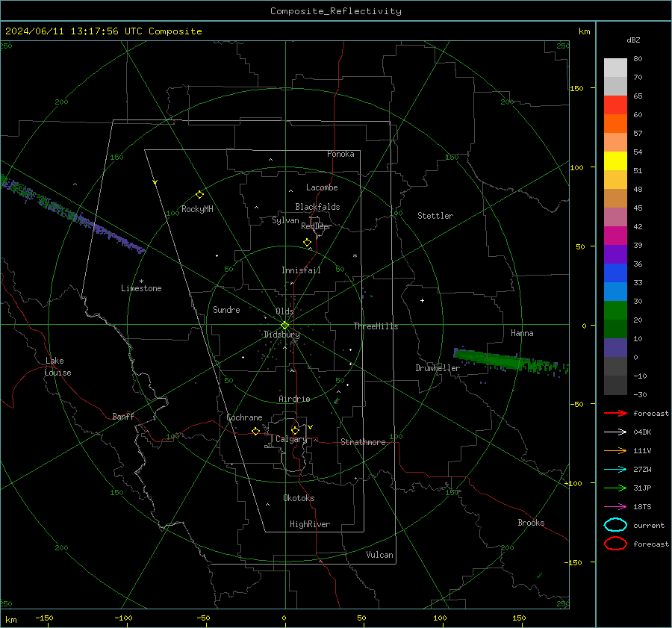Click the Sylvan label
Viewport: 672px width, 628px height.
[285, 220]
